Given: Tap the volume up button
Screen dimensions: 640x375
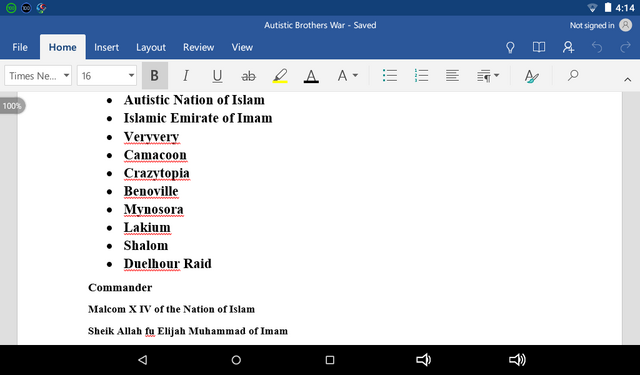Looking at the screenshot, I should [x=517, y=359].
